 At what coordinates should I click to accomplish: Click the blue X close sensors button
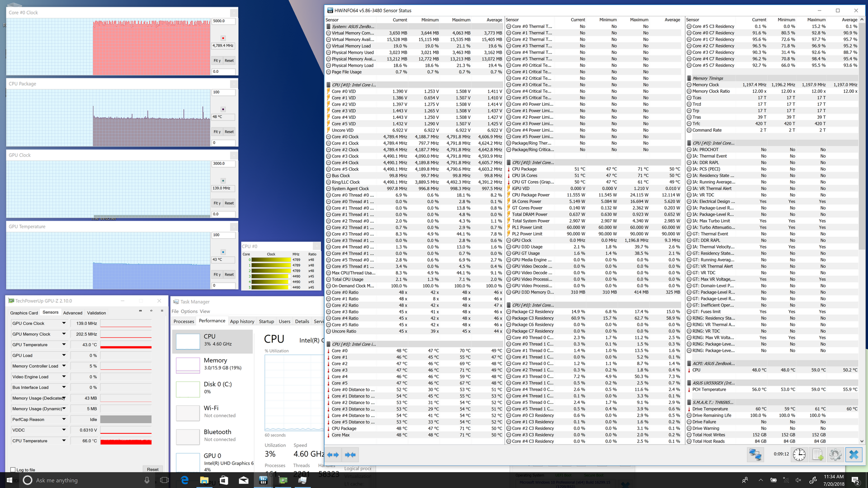coord(854,455)
